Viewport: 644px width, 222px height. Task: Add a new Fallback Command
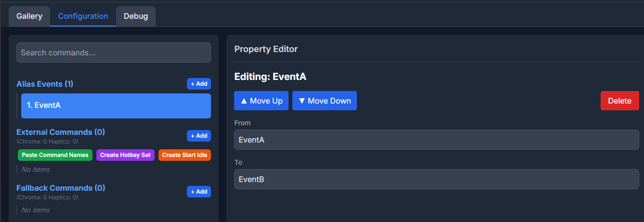click(x=199, y=192)
